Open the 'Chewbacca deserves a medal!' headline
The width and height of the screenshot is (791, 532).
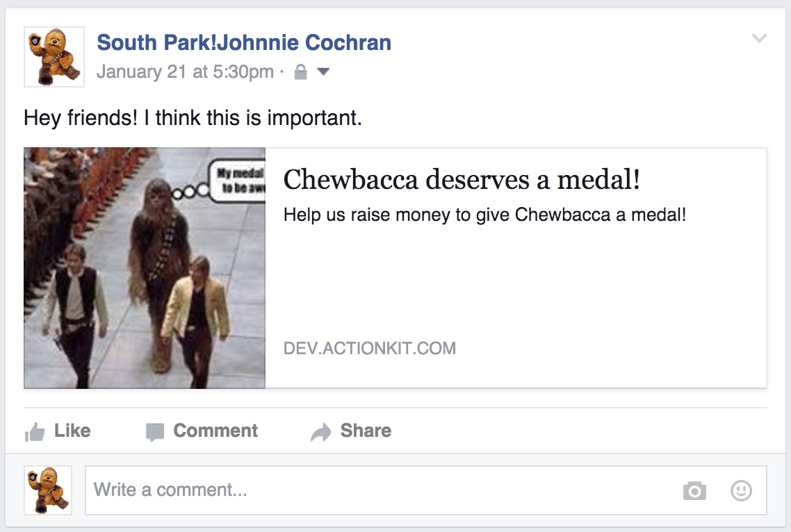click(x=462, y=179)
